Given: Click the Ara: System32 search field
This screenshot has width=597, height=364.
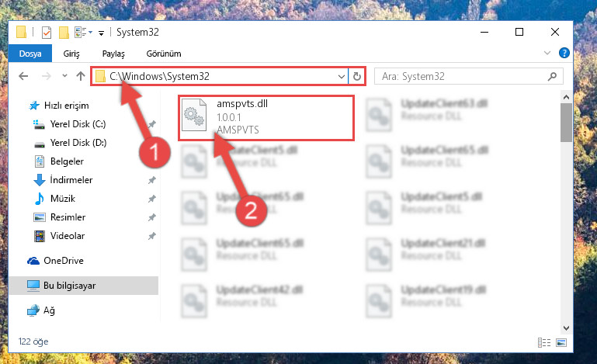Looking at the screenshot, I should tap(463, 77).
